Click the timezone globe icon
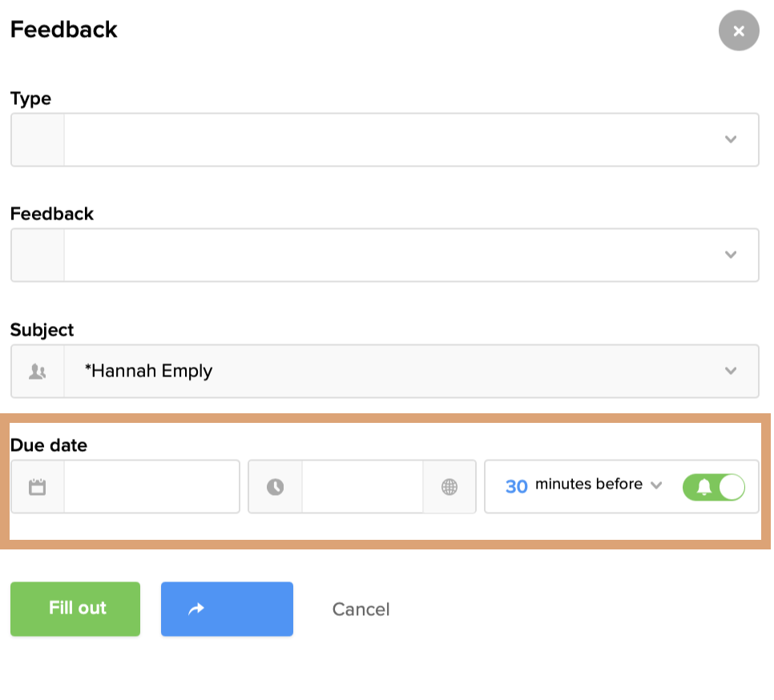This screenshot has height=700, width=774. coord(450,486)
